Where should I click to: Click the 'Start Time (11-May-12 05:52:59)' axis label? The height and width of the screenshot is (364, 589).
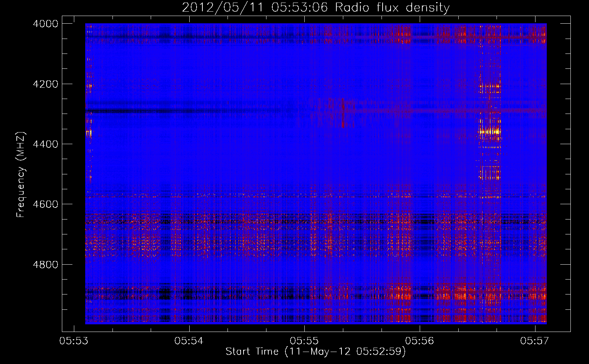point(316,352)
